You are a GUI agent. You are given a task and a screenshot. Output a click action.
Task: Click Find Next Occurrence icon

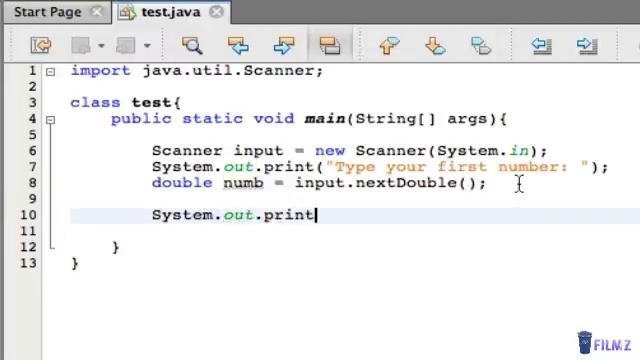tap(284, 45)
